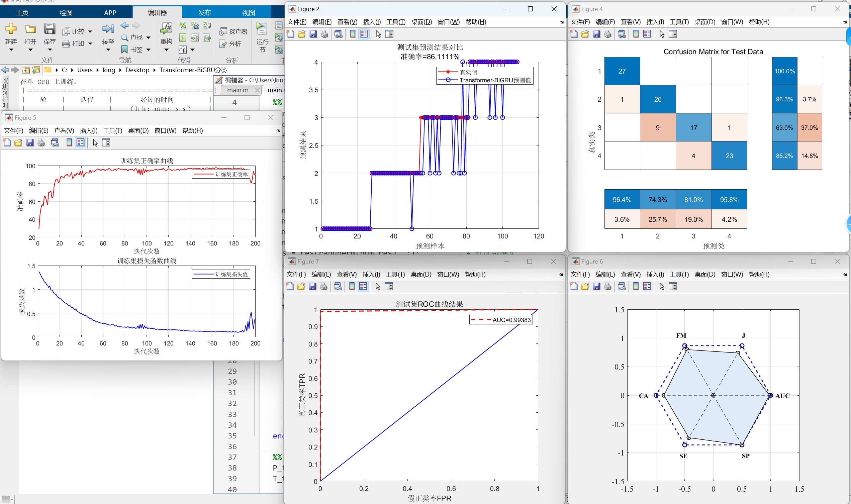This screenshot has width=851, height=504.
Task: Open the 书签 (Bookmark) dropdown arrow
Action: 148,49
